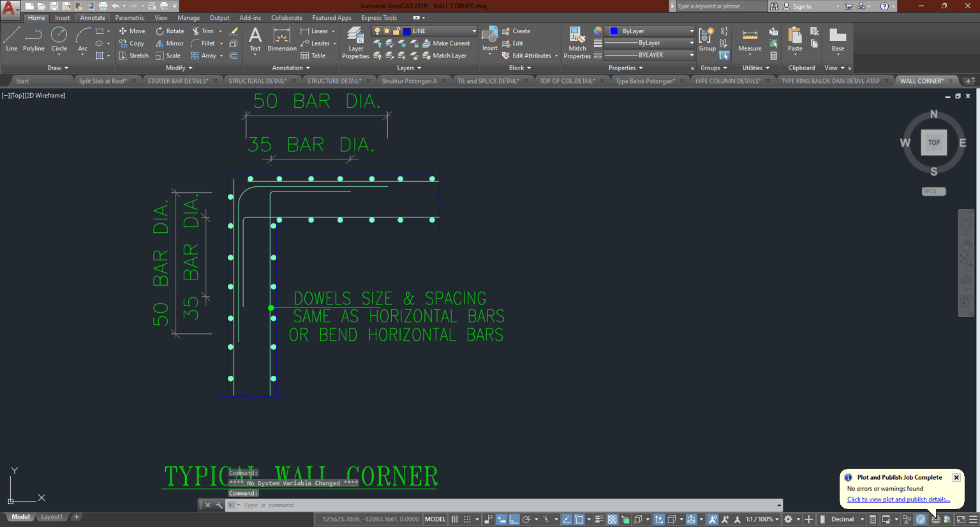The width and height of the screenshot is (980, 527).
Task: Toggle the display grid in status bar
Action: (x=454, y=519)
